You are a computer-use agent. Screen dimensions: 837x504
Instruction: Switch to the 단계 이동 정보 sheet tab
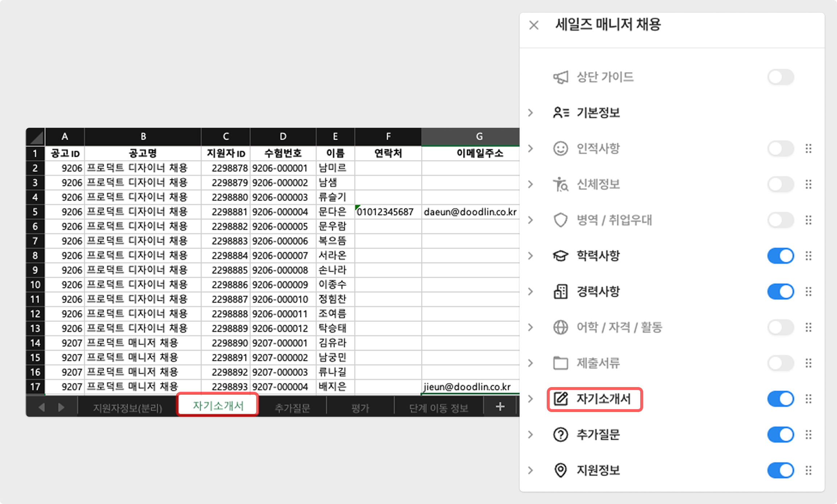tap(438, 408)
